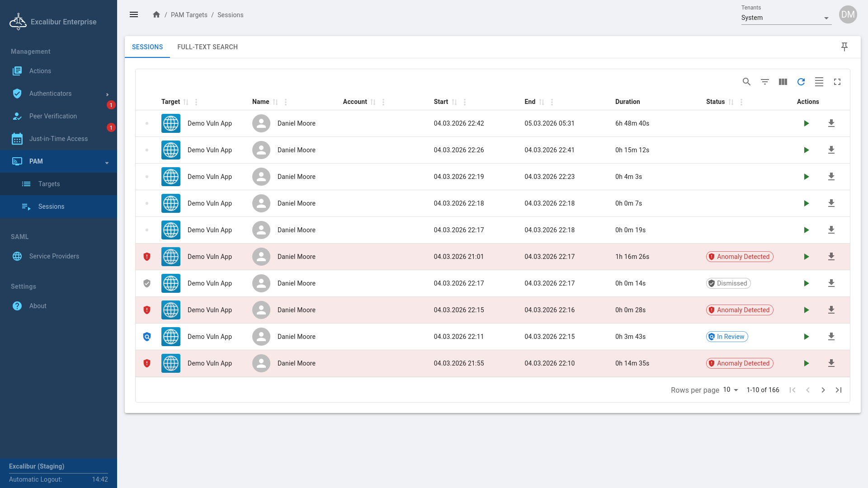The width and height of the screenshot is (868, 488).
Task: Click PAM Targets breadcrumb link
Action: pyautogui.click(x=189, y=15)
